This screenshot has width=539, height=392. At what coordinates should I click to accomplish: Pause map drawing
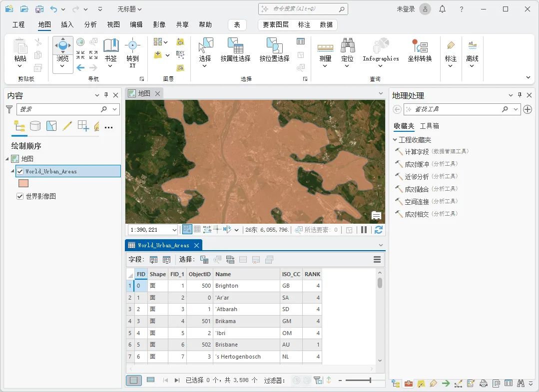pos(364,230)
